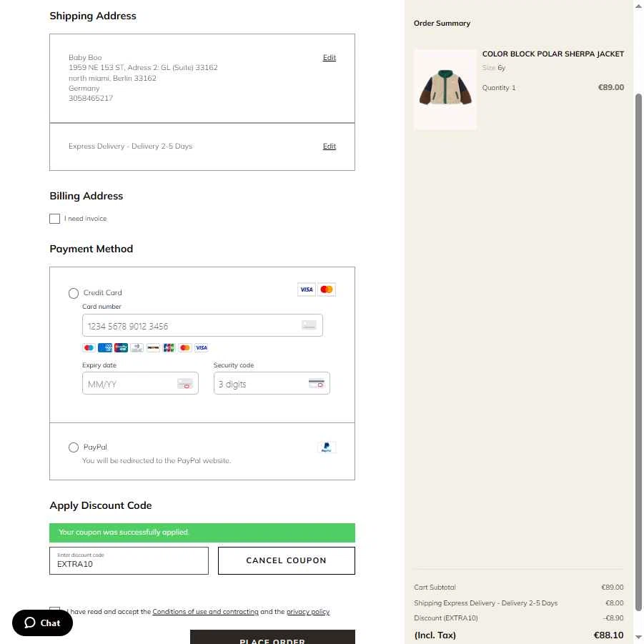The height and width of the screenshot is (644, 644).
Task: Click the €89.00 item price
Action: 610,87
